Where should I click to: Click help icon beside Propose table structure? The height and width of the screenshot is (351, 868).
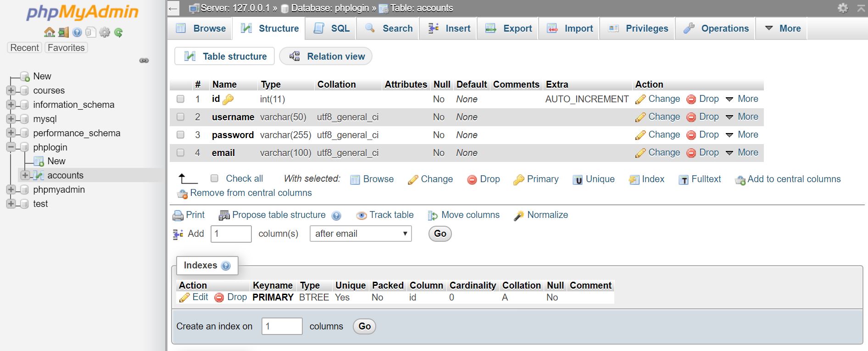[336, 216]
